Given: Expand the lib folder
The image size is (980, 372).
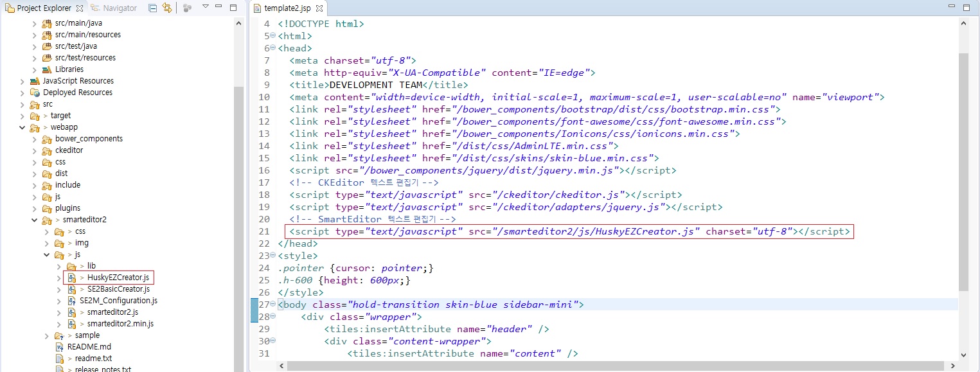Looking at the screenshot, I should [x=59, y=266].
